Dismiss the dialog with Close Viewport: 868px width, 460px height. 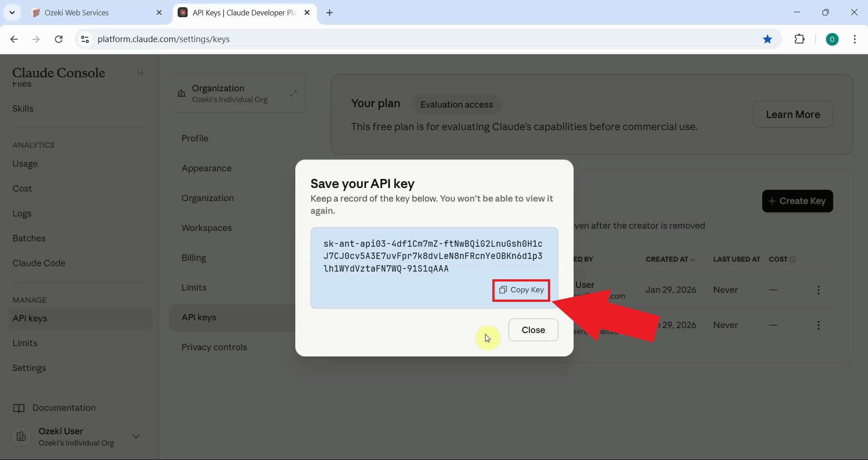click(x=533, y=330)
